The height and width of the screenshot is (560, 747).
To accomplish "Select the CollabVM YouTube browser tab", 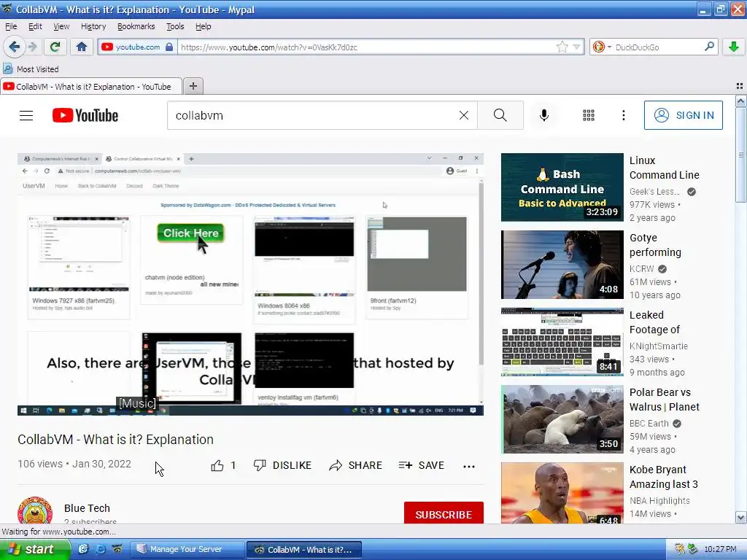I will pyautogui.click(x=91, y=86).
